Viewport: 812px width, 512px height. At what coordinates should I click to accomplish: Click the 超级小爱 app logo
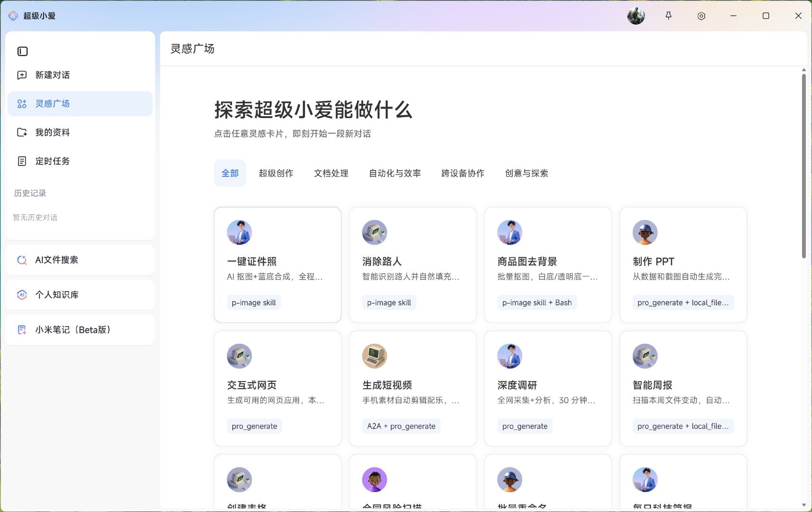(13, 16)
